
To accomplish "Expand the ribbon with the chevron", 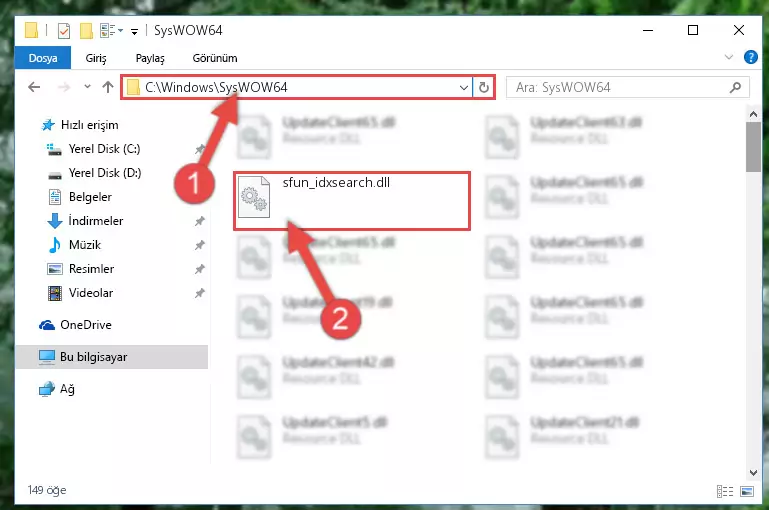I will (x=729, y=57).
